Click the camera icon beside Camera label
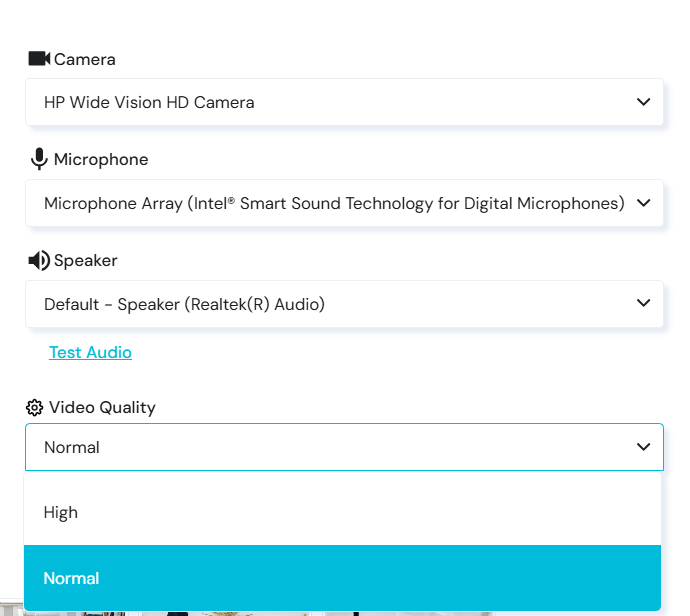Image resolution: width=690 pixels, height=616 pixels. point(39,59)
